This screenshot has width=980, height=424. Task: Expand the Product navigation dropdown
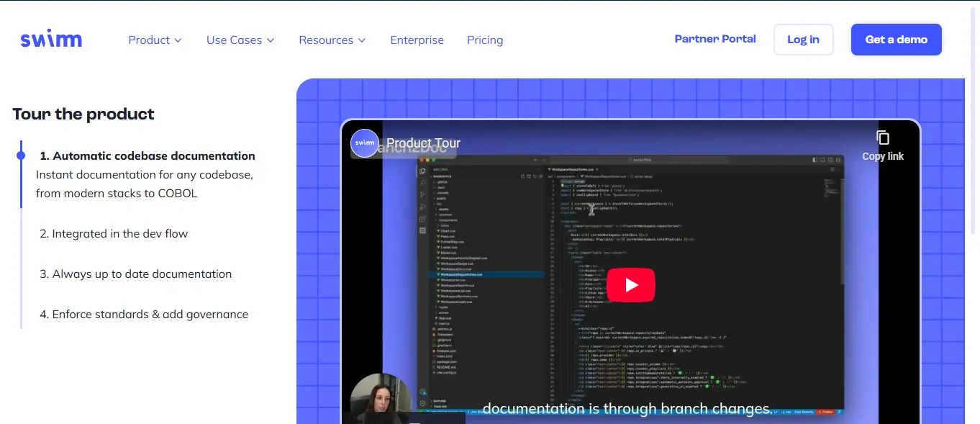pos(154,40)
